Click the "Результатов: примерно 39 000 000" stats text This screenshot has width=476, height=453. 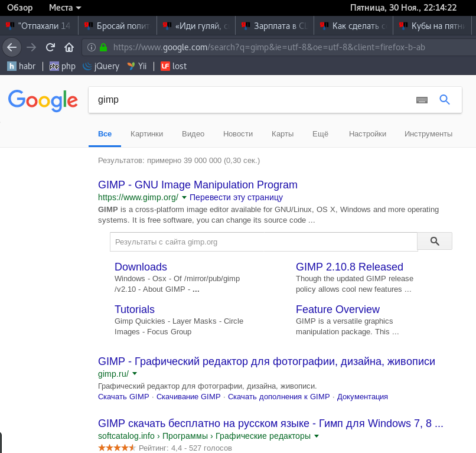(x=179, y=160)
